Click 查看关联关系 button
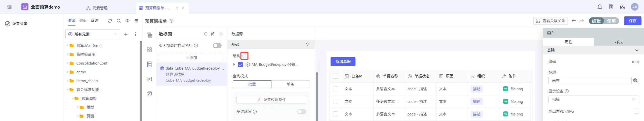Screen dimensions: 644x121 point(550,21)
